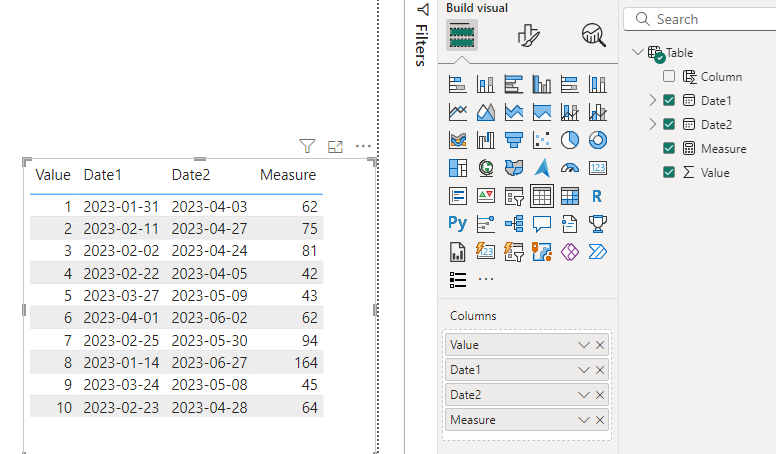Sort by the Measure column header

tap(288, 175)
